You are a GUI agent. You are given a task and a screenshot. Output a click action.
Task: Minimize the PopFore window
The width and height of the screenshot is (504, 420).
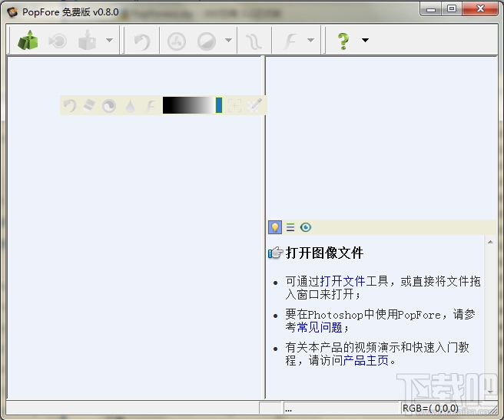(431, 9)
